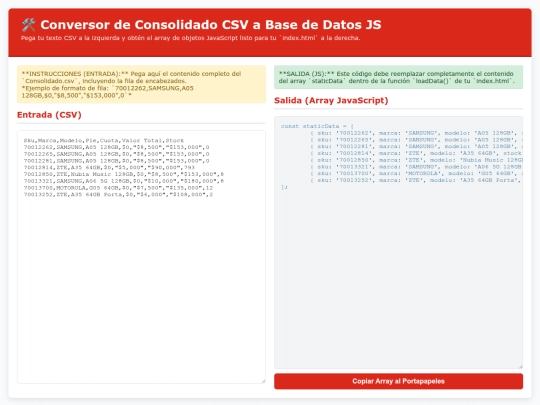Click output object with sku '70012281'

[416, 146]
